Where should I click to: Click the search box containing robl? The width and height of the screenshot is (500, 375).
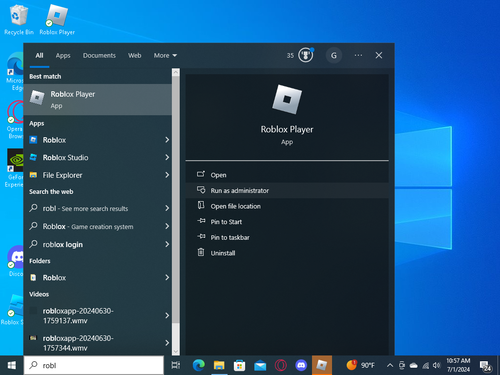[94, 365]
